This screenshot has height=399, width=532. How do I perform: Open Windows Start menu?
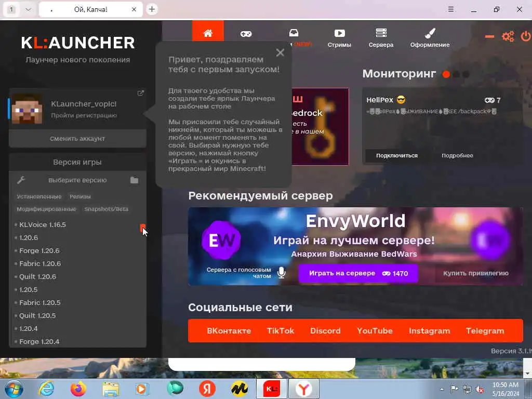click(14, 389)
